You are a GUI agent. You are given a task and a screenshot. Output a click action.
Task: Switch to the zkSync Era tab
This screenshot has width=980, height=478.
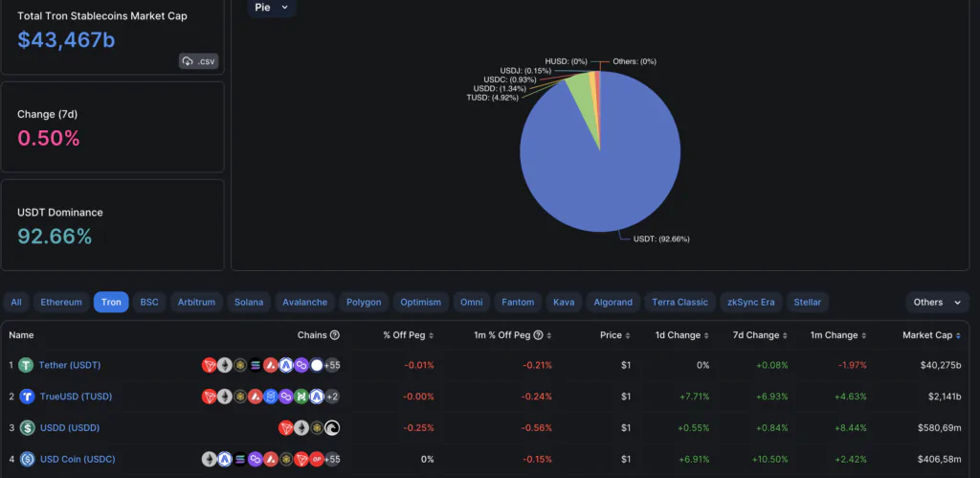[x=750, y=302]
